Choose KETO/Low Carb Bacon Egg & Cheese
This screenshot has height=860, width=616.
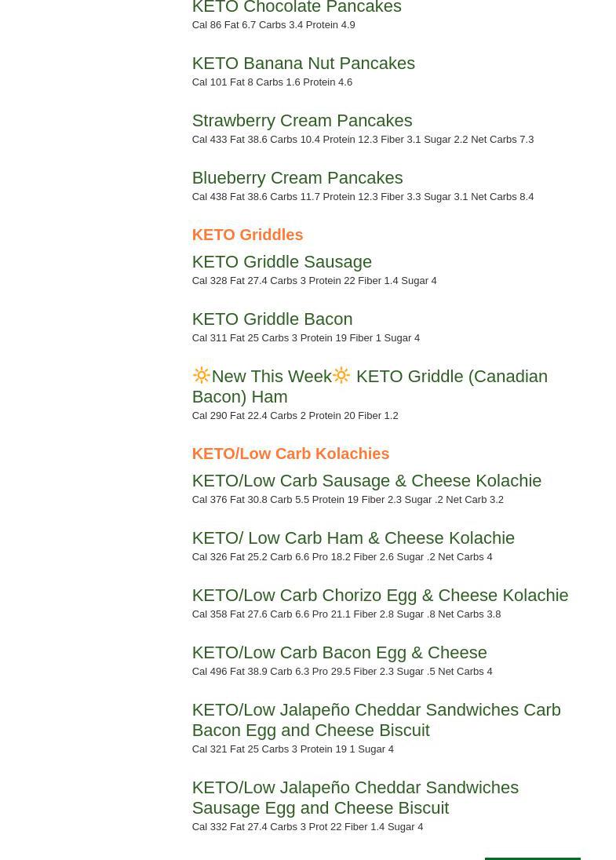tap(339, 653)
